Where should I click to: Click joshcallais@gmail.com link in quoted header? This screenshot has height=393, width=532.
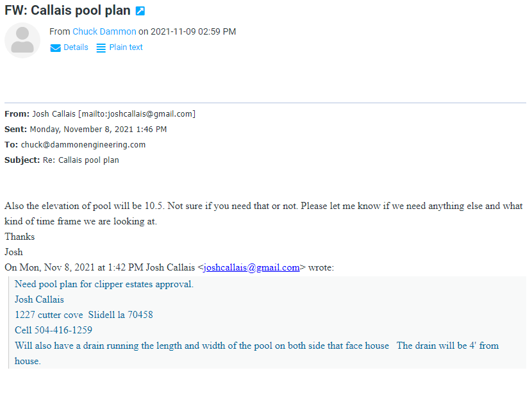click(251, 267)
